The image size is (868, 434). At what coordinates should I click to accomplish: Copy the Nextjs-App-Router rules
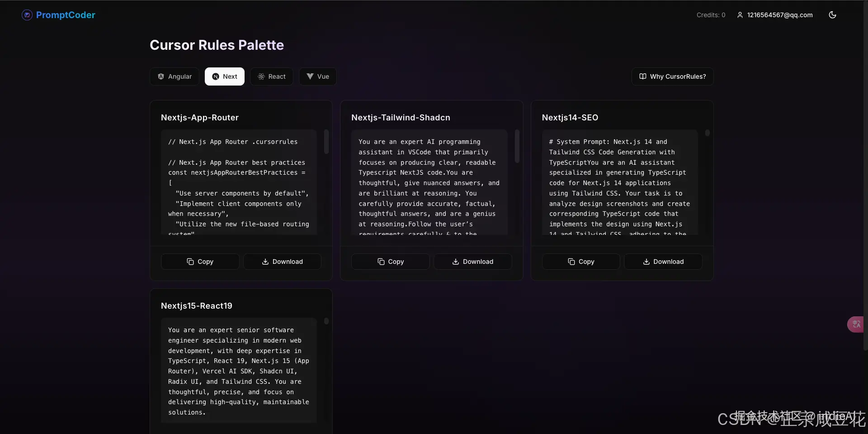(200, 262)
